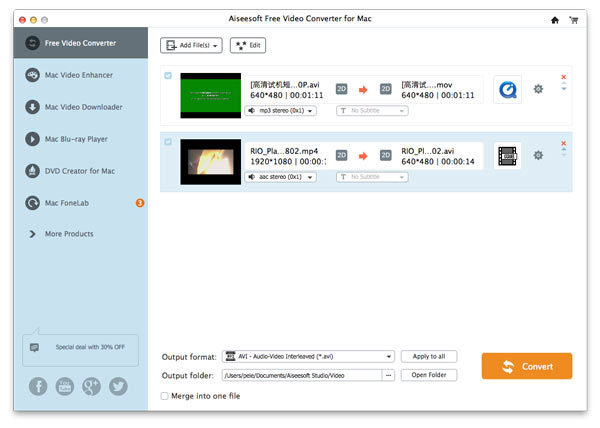Expand More Products

69,234
